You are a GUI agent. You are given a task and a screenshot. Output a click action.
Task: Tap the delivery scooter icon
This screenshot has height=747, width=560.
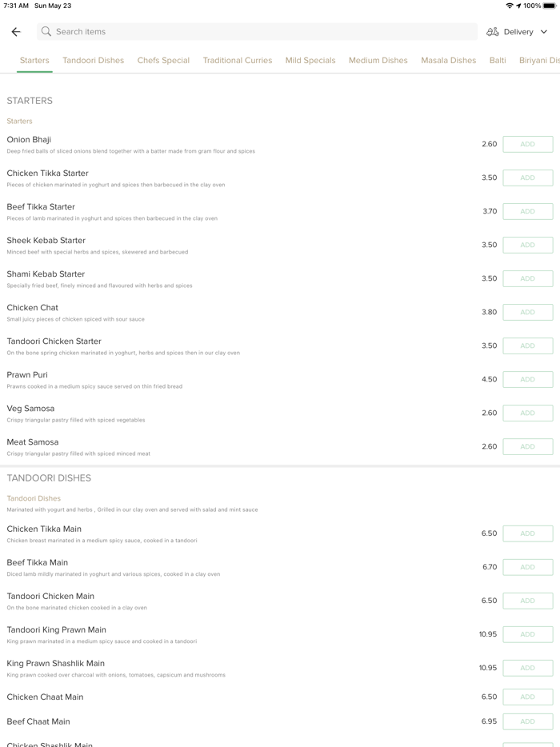pyautogui.click(x=493, y=32)
